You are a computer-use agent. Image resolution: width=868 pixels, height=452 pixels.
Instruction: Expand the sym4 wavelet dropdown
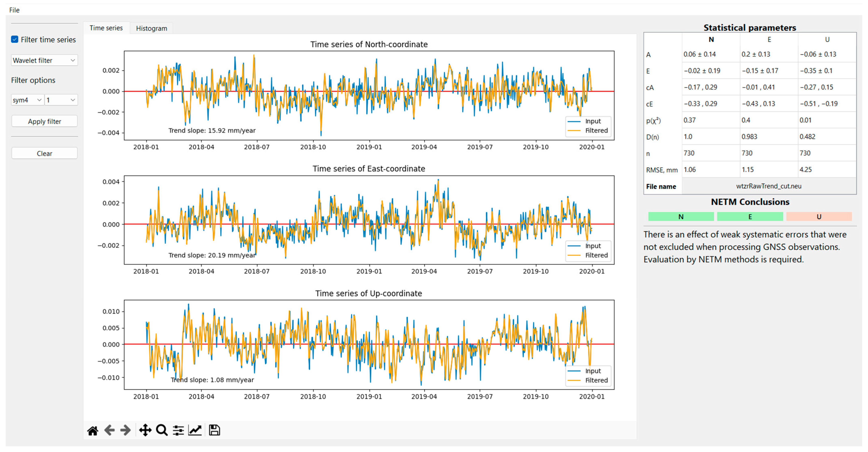coord(27,100)
